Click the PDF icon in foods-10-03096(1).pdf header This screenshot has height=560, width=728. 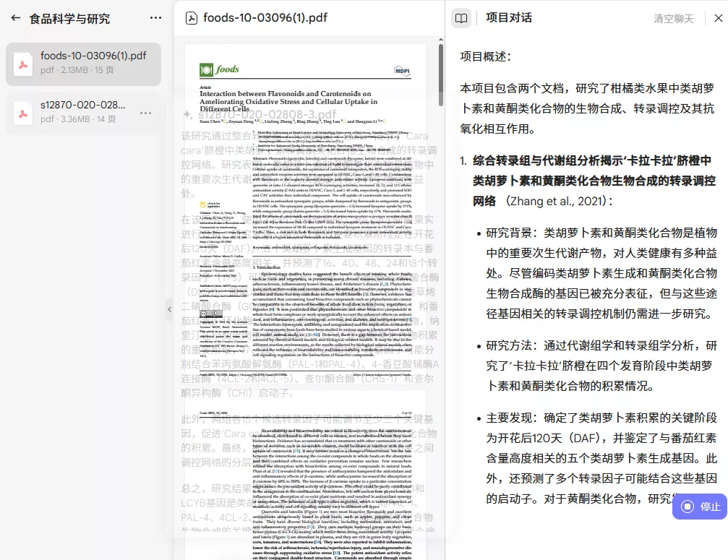click(x=192, y=18)
